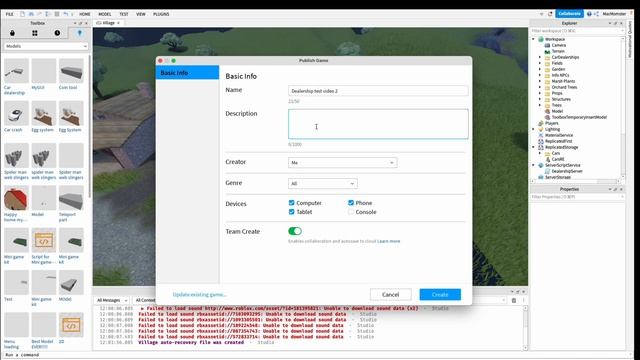Open the Toolbox Inventory grid icon
This screenshot has width=640, height=360.
[x=35, y=33]
